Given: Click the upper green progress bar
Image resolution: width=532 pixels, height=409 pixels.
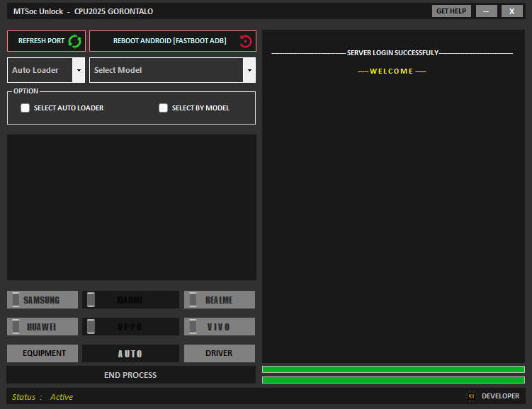Looking at the screenshot, I should [x=393, y=369].
